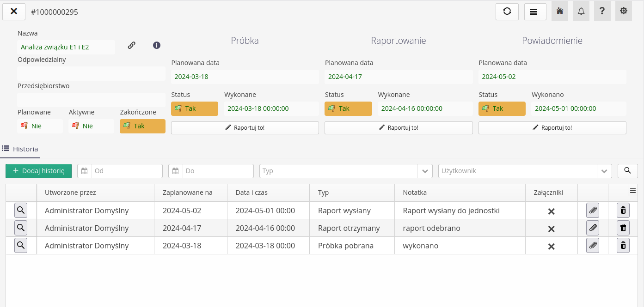Toggle the Aktywne status flag

[91, 126]
